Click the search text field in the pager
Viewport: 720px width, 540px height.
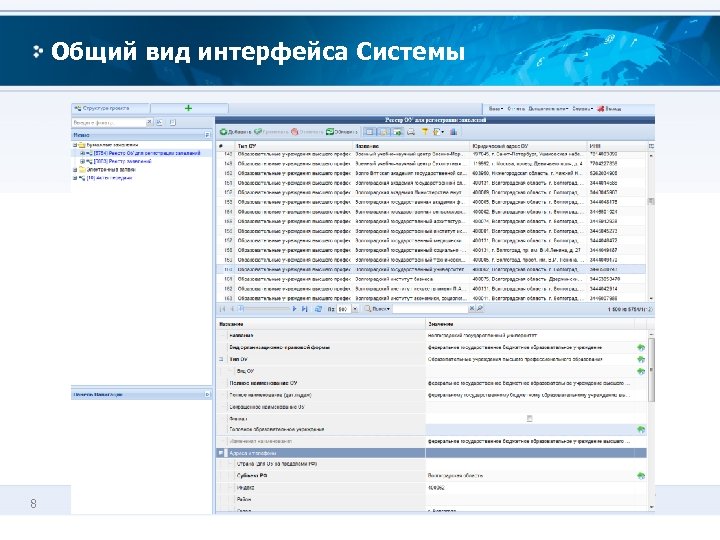tap(430, 309)
